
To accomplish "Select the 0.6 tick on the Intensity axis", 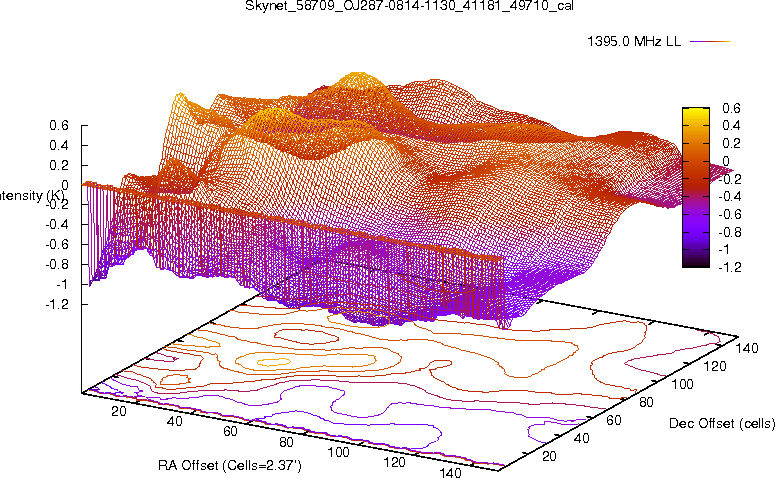I will tap(59, 126).
